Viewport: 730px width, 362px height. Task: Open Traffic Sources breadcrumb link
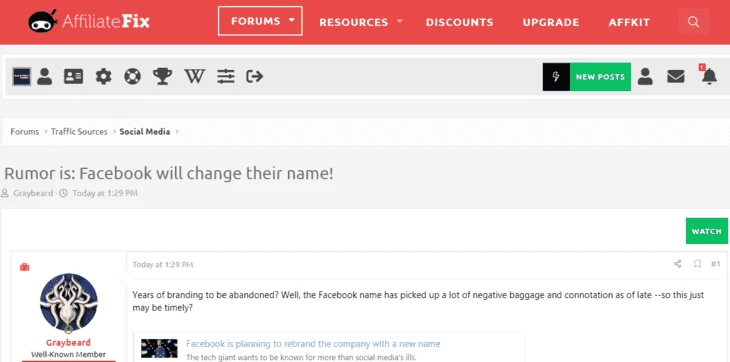point(79,132)
